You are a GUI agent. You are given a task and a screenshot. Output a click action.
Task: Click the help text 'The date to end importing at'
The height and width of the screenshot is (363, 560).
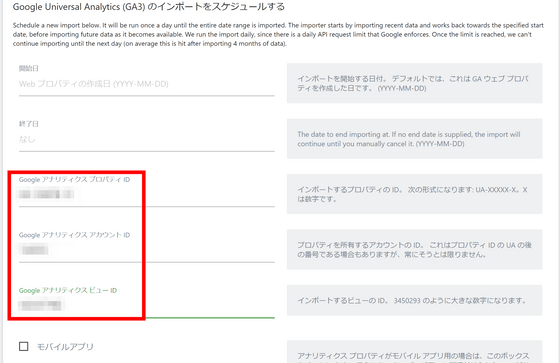point(409,139)
